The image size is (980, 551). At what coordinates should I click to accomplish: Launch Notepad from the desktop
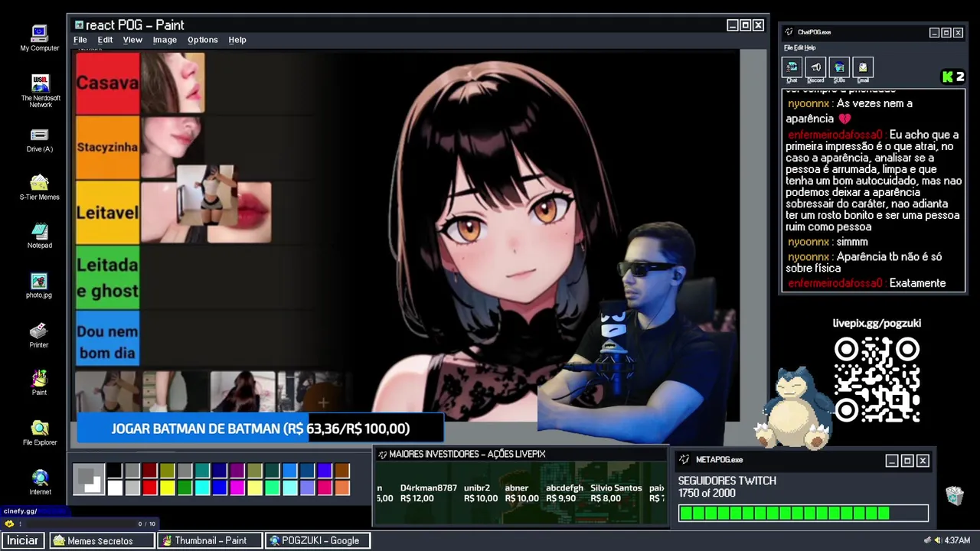click(39, 236)
